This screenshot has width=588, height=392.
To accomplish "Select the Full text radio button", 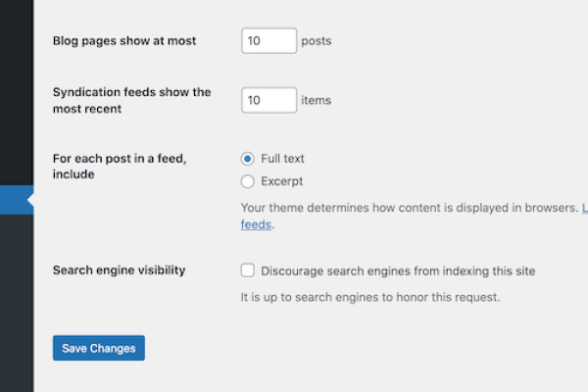I will [x=248, y=159].
